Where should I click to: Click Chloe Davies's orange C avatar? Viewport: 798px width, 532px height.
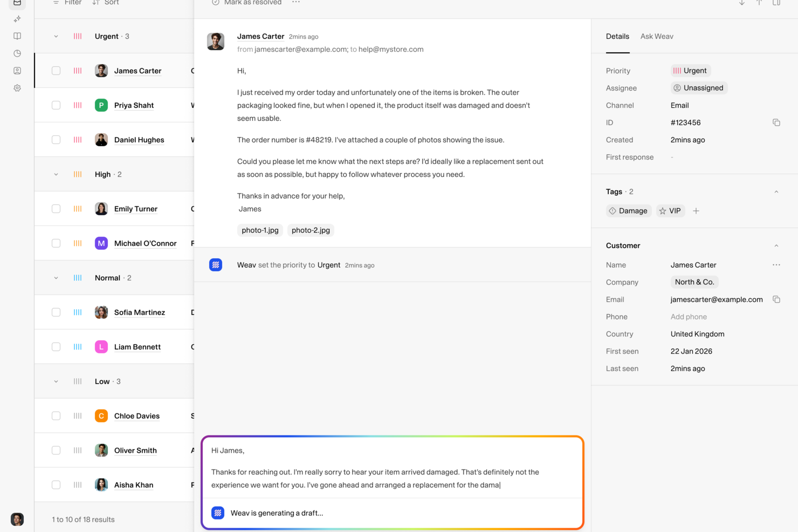tap(101, 416)
